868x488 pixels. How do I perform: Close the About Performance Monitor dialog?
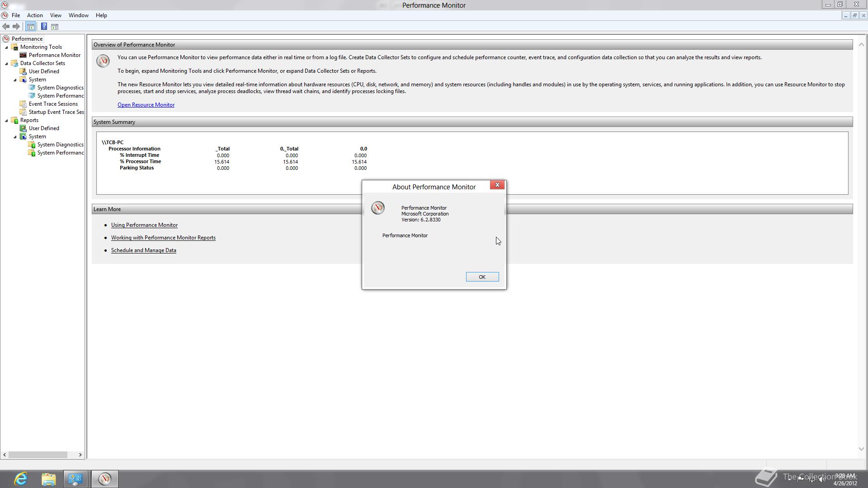pos(497,185)
